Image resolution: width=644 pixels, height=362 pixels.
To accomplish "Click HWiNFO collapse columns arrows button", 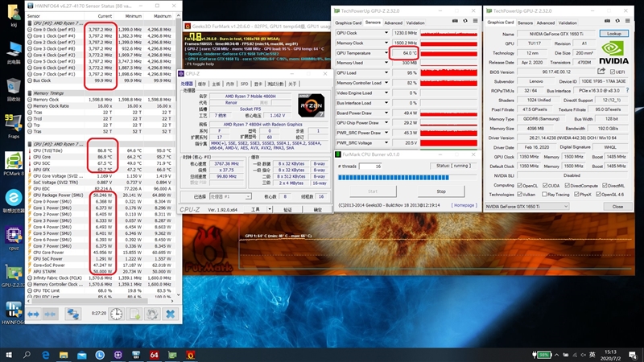I will click(x=50, y=314).
